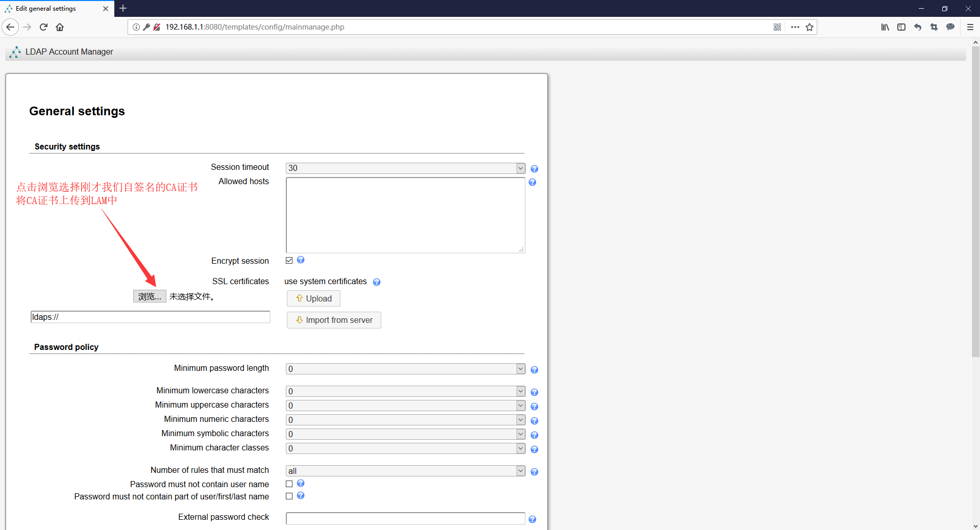980x530 pixels.
Task: Open the Firefox hamburger menu
Action: (x=970, y=27)
